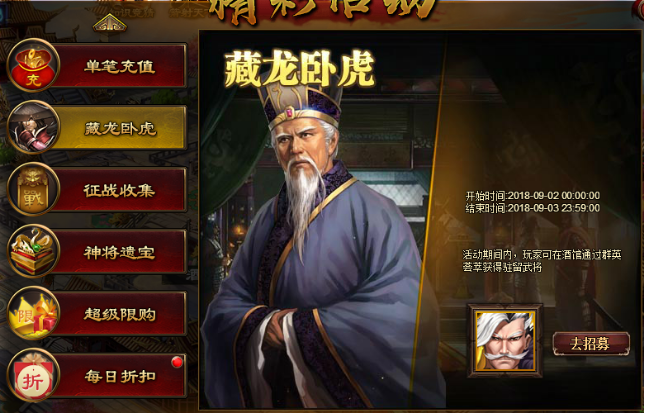
Task: Click the 去招募 recruit button
Action: coord(591,343)
